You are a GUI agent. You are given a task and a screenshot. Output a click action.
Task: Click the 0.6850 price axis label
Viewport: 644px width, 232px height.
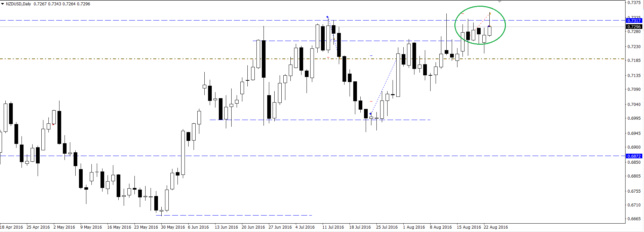(x=634, y=162)
